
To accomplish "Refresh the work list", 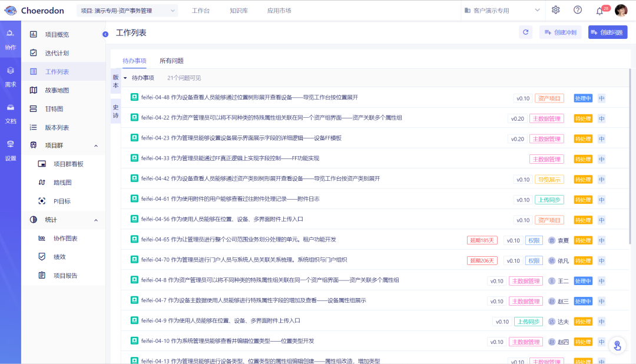I will (526, 32).
